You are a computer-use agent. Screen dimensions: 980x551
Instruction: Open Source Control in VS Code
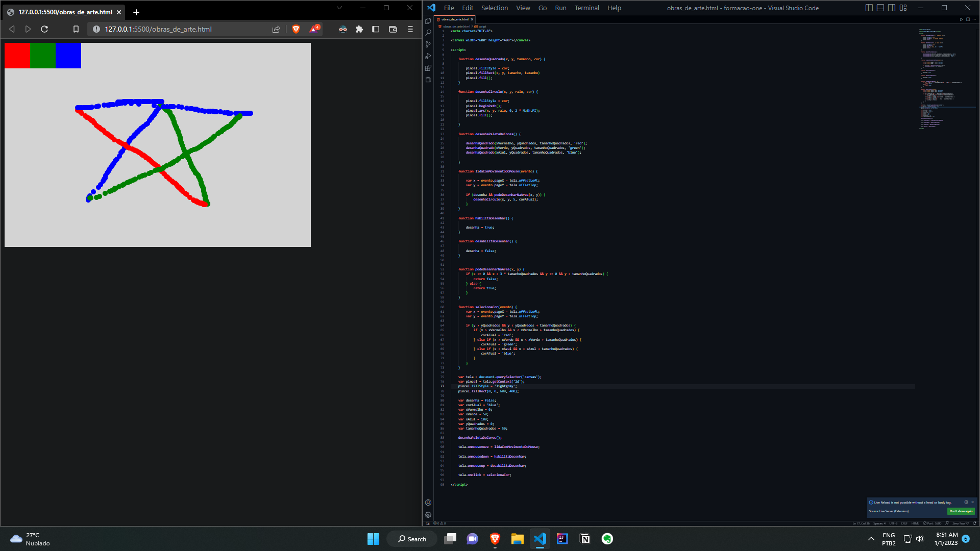pos(428,44)
